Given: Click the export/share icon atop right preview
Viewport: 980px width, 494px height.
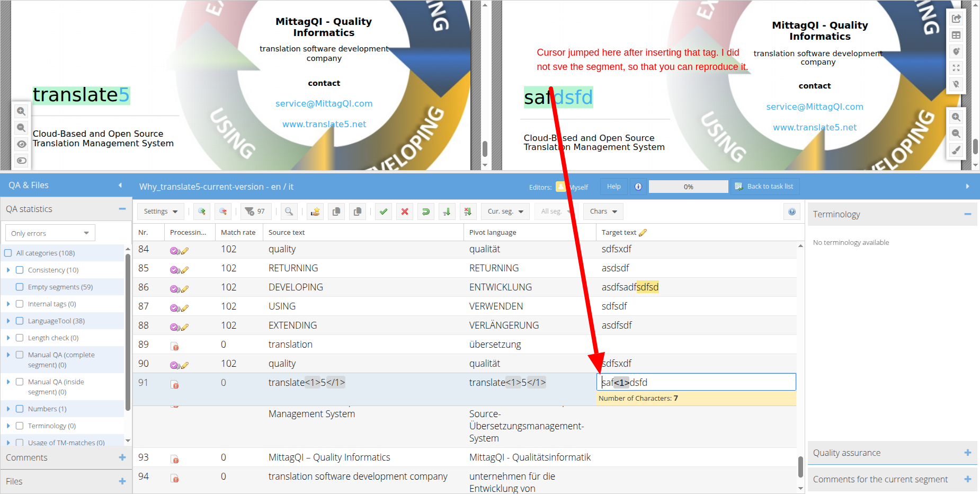Looking at the screenshot, I should 956,19.
